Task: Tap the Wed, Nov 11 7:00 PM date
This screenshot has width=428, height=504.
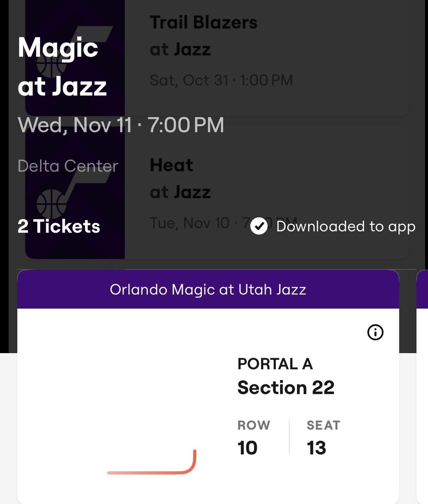Action: pyautogui.click(x=121, y=125)
